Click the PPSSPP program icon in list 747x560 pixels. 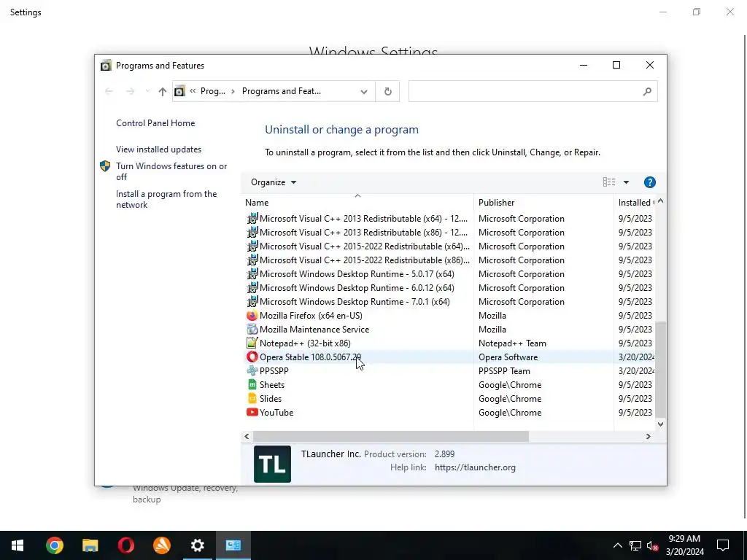coord(252,370)
